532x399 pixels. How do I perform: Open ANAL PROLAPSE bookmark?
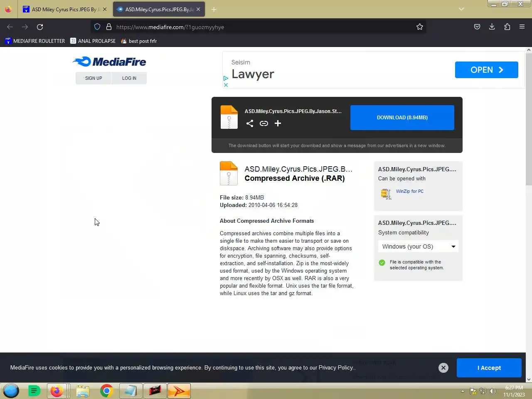(93, 41)
